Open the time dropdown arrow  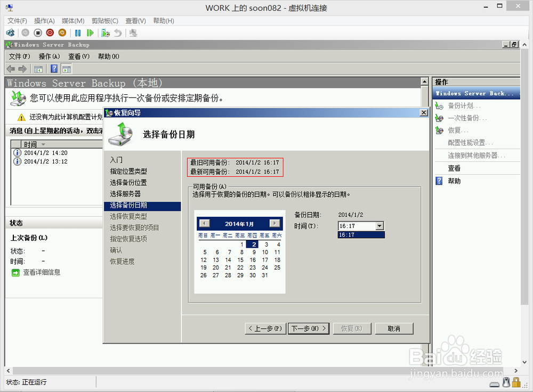coord(379,226)
